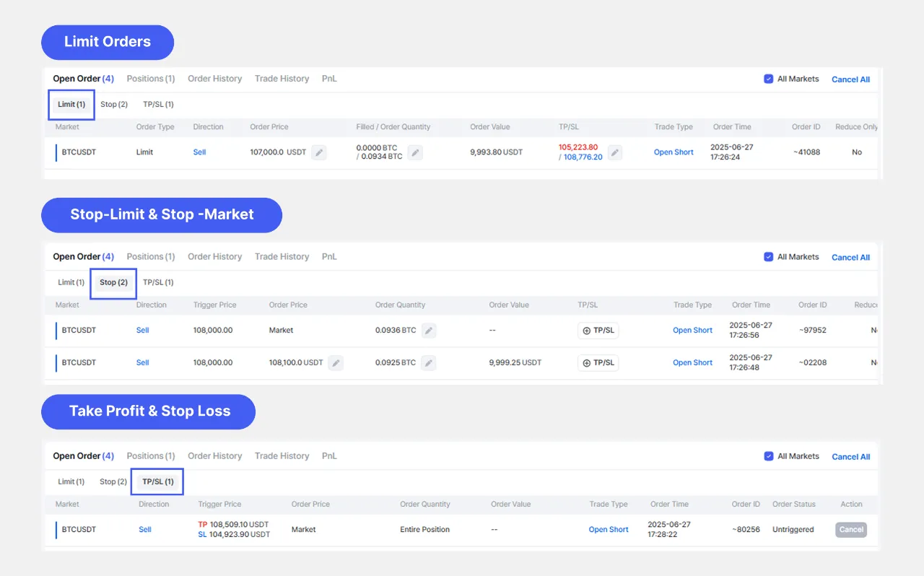Edit the 108,100.0 USDT stop-limit order price
This screenshot has height=576, width=924.
coord(336,363)
